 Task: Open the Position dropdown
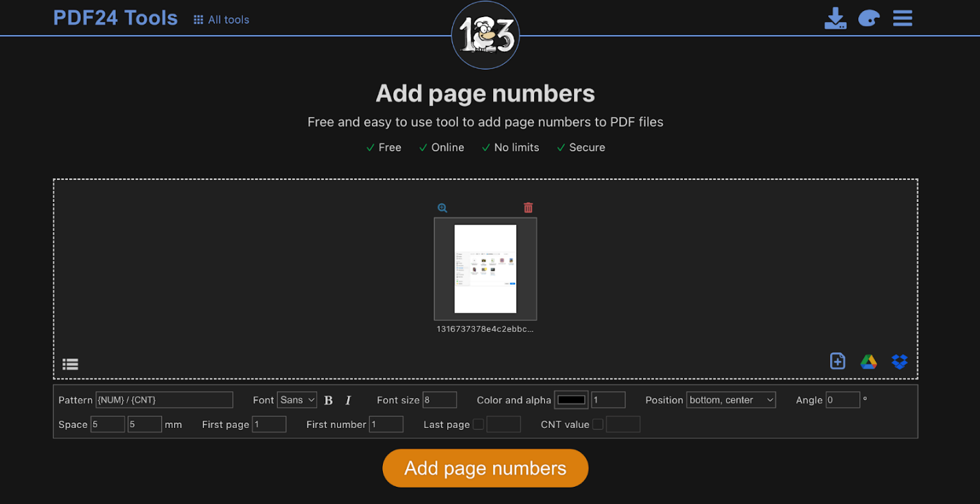(x=731, y=400)
